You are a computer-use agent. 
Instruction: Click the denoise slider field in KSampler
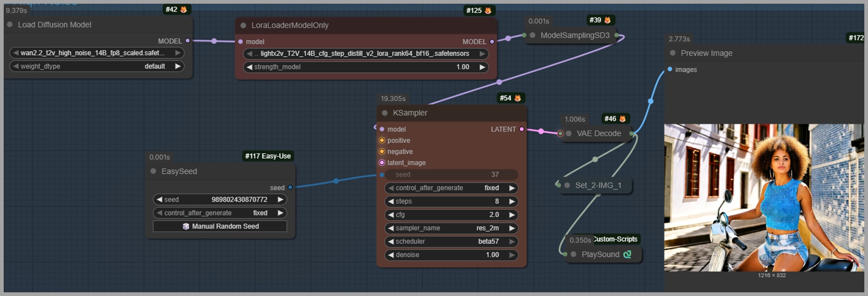click(451, 255)
